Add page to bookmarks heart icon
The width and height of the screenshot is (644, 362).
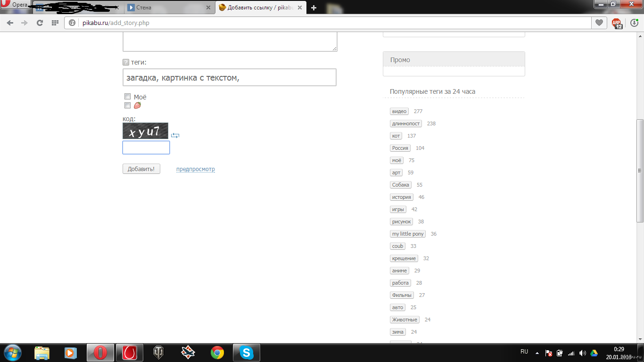(x=599, y=23)
